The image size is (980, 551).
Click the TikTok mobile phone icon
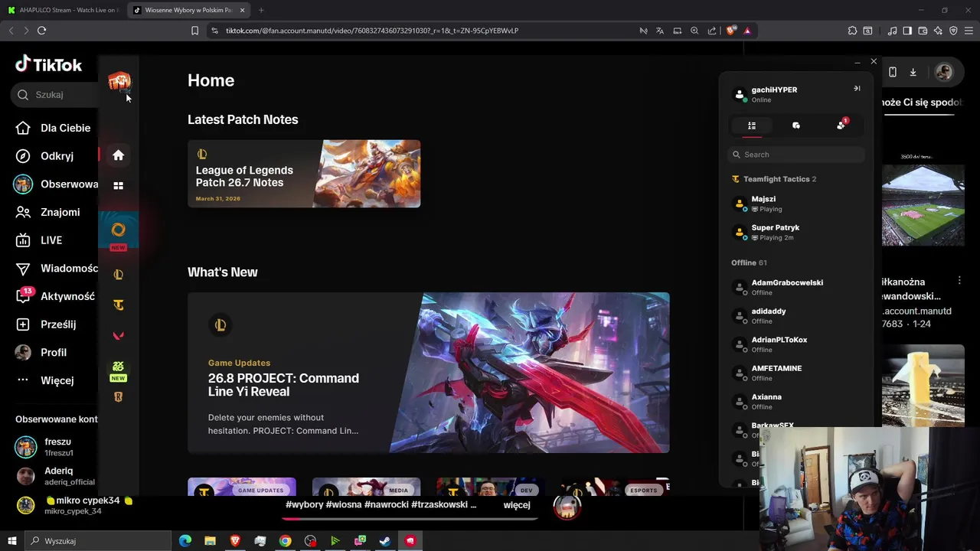(893, 72)
